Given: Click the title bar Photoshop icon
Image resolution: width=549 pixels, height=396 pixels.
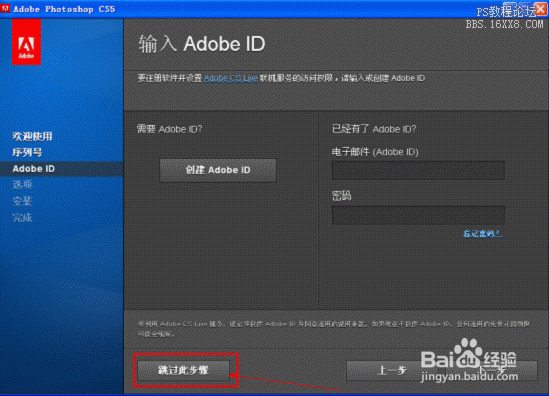Looking at the screenshot, I should (x=5, y=8).
